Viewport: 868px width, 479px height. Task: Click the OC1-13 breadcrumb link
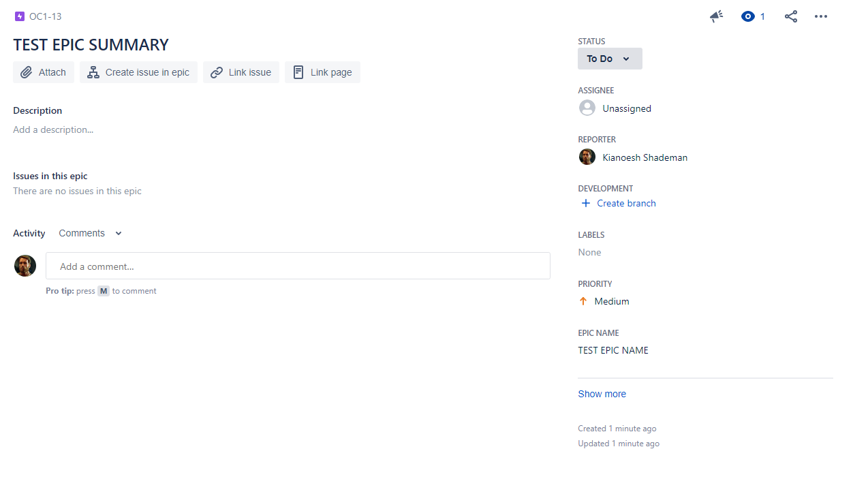[x=44, y=16]
